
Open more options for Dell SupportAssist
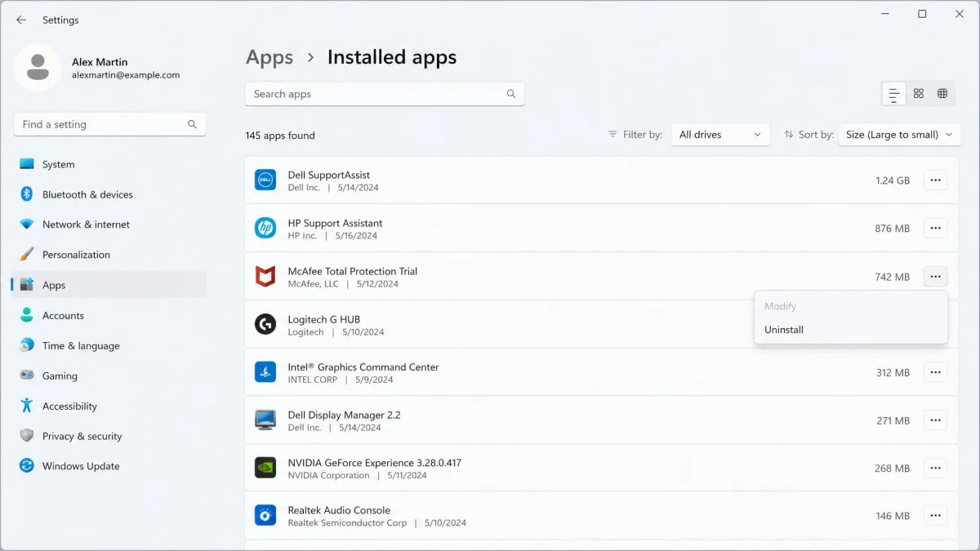tap(936, 180)
